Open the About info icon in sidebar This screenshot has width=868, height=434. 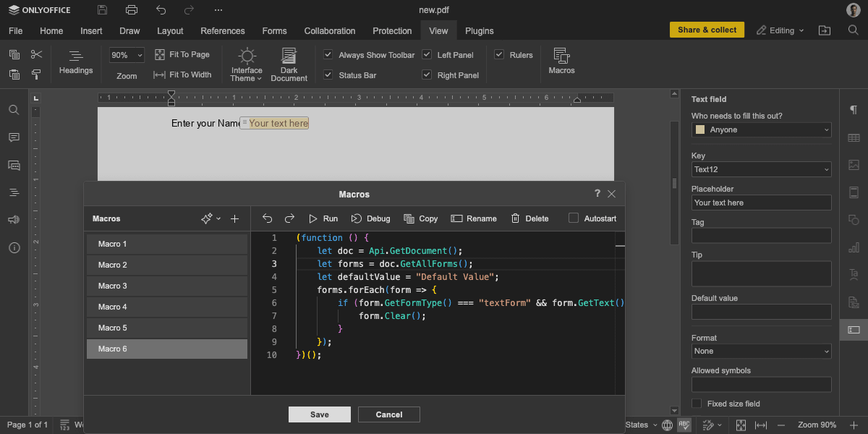point(14,247)
